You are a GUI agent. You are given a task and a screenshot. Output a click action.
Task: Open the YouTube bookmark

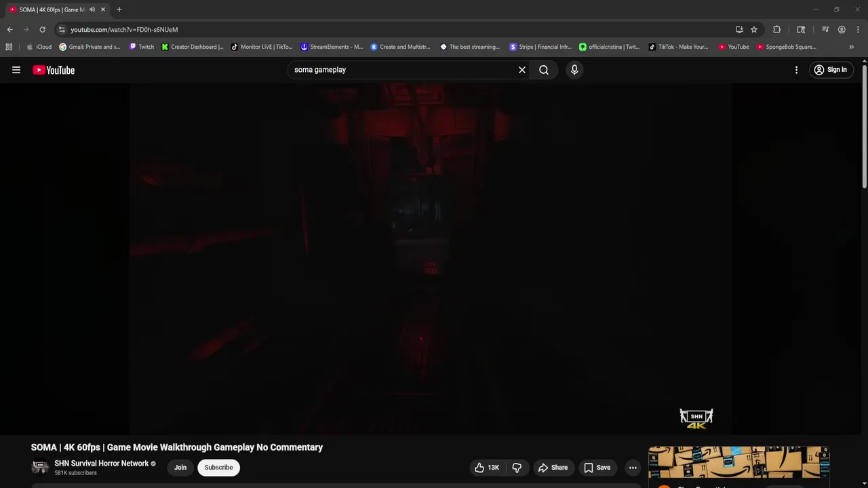pyautogui.click(x=734, y=47)
